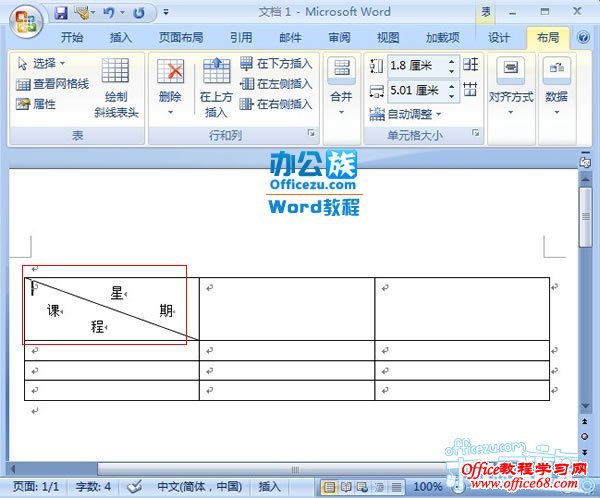The image size is (600, 498).
Task: Click the 中文(简体，中国) language indicator
Action: pos(200,487)
